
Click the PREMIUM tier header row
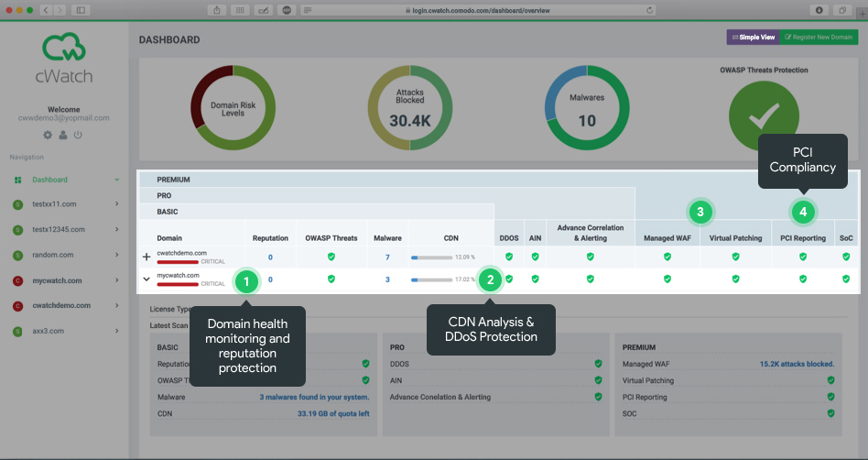point(498,180)
